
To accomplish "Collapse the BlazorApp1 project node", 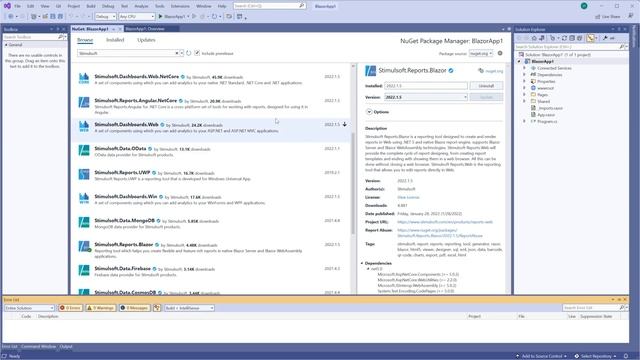I will pos(519,61).
